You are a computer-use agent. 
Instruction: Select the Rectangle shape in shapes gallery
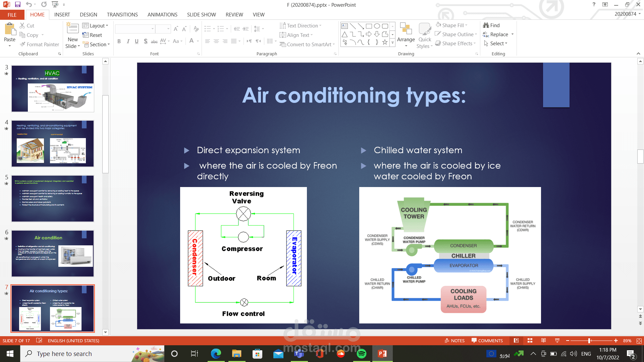coord(369,26)
